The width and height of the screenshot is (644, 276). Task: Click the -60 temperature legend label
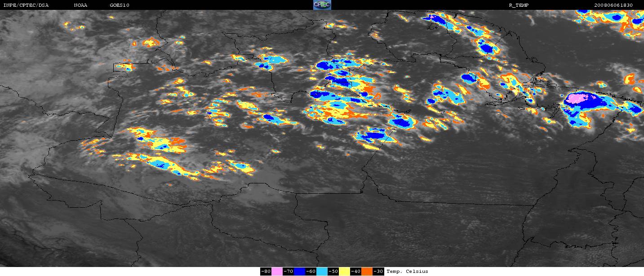[311, 272]
